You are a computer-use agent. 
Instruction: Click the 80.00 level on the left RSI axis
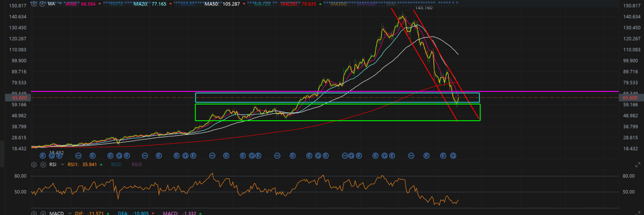point(21,176)
